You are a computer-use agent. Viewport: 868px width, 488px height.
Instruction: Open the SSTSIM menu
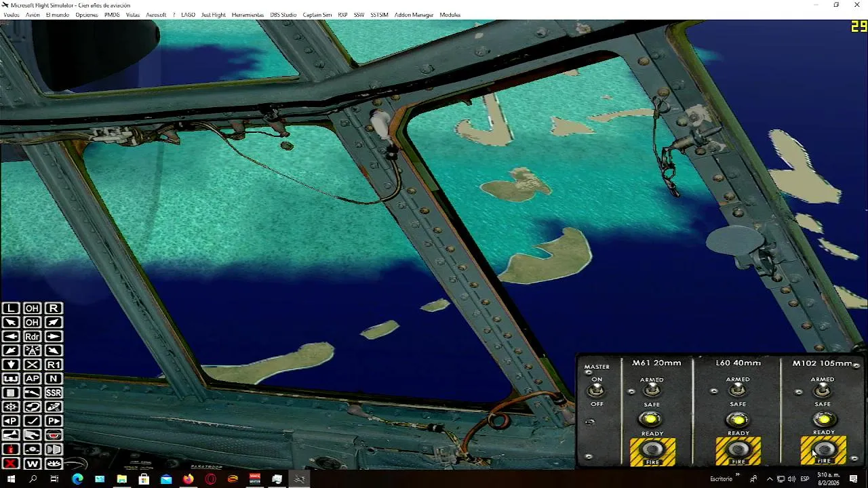tap(379, 15)
